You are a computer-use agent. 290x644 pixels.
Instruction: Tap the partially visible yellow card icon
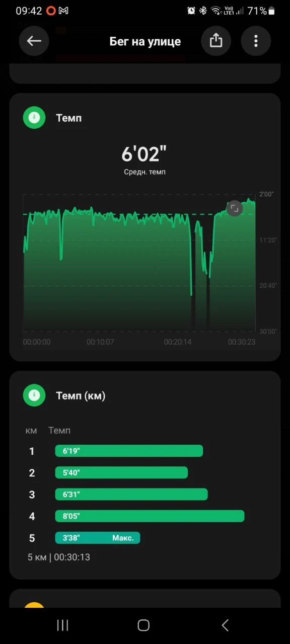[x=34, y=605]
